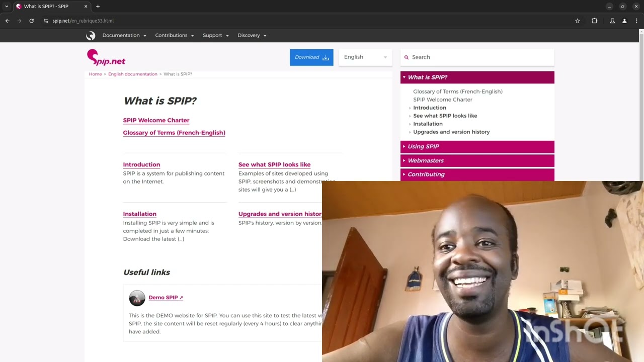Image resolution: width=644 pixels, height=362 pixels.
Task: Click the Demo SPIP round thumbnail
Action: coord(137,298)
